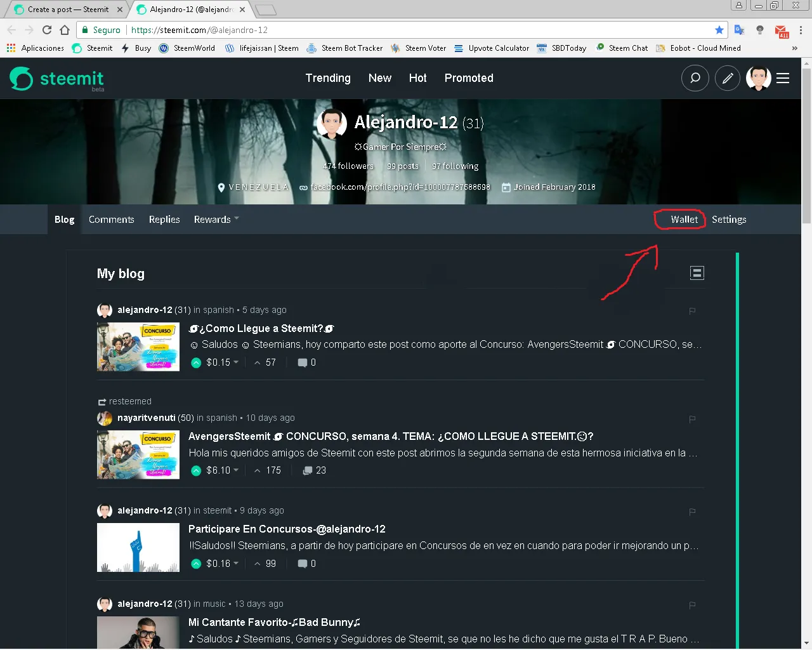Screen dimensions: 812x650
Task: Flag the 'Participare En Concursos' post
Action: 692,512
